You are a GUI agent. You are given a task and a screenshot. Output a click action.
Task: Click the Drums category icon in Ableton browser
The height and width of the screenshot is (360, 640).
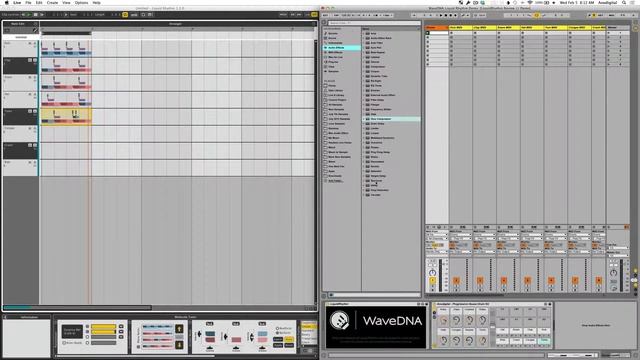pos(326,38)
